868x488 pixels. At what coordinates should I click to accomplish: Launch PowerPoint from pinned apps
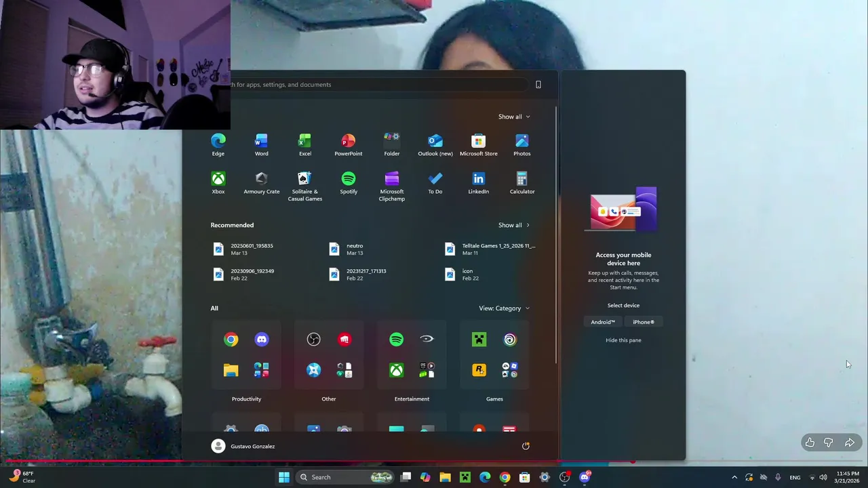[x=348, y=144]
